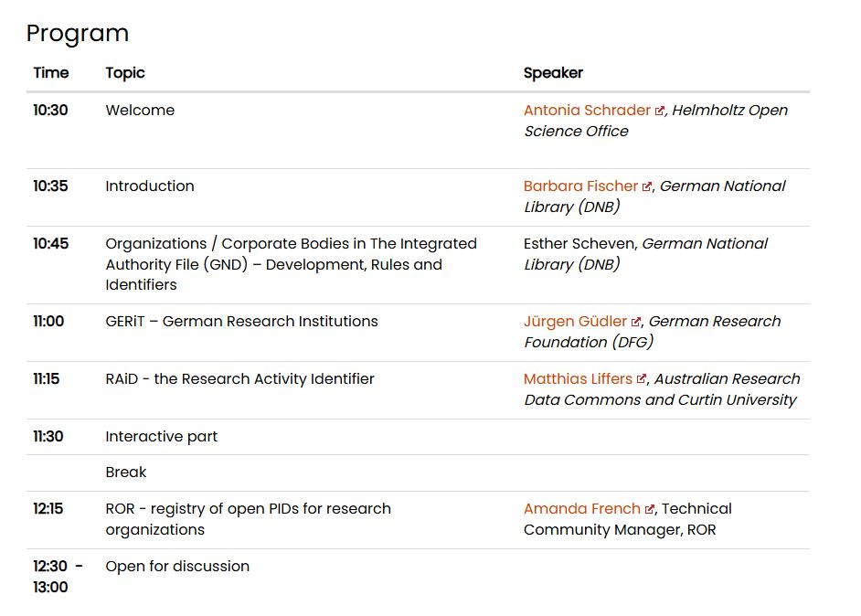Screen dimensions: 861x616
Task: Open Antonia Schrader speaker link
Action: pyautogui.click(x=587, y=111)
